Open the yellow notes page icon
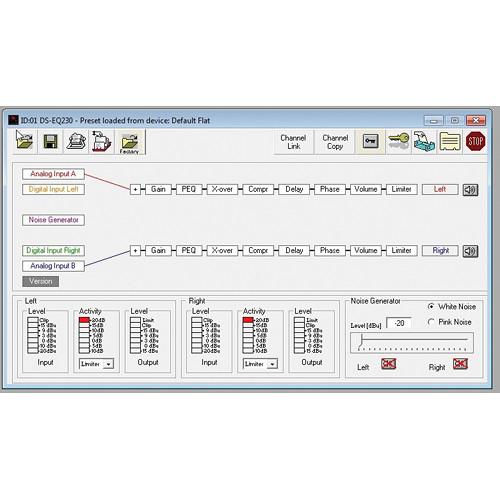Viewport: 500px width, 500px height. coord(450,141)
